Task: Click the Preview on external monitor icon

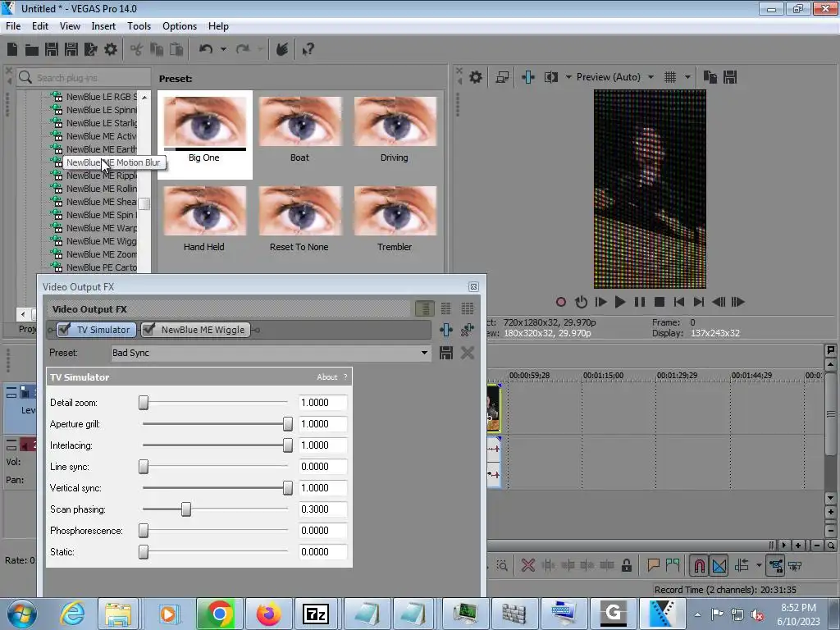Action: pyautogui.click(x=502, y=77)
